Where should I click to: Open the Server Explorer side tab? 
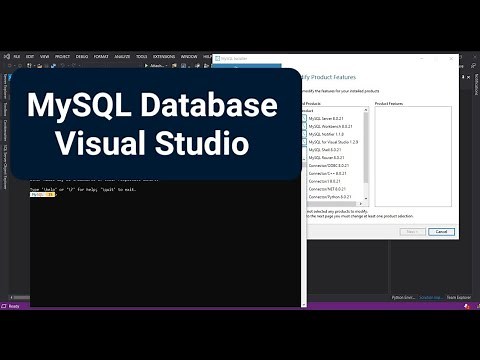pos(5,87)
